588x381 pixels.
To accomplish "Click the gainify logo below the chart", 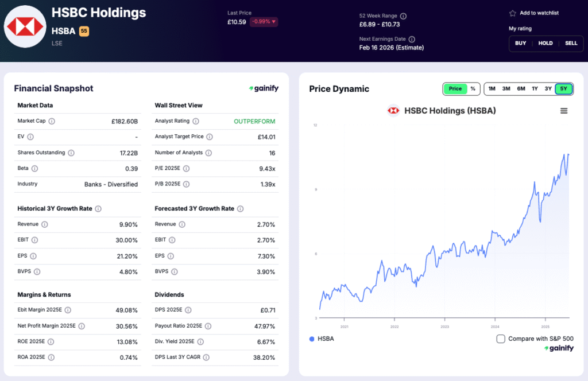I will tap(558, 348).
